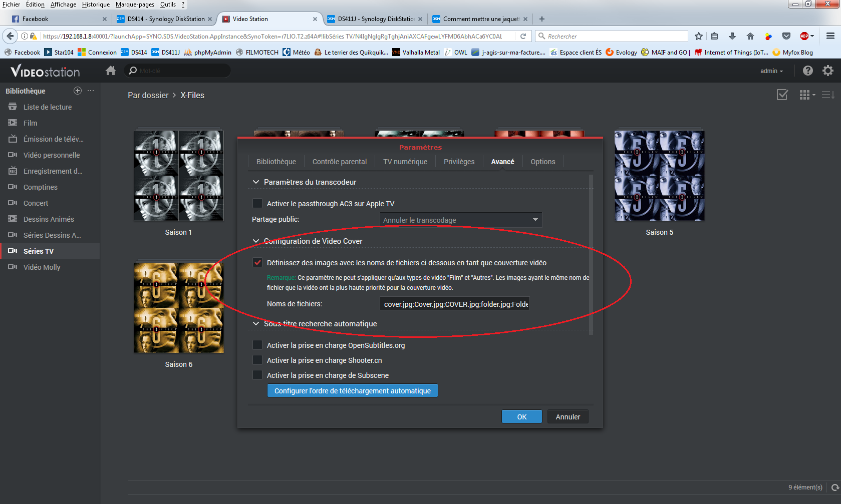
Task: Switch to Options tab
Action: [x=543, y=162]
